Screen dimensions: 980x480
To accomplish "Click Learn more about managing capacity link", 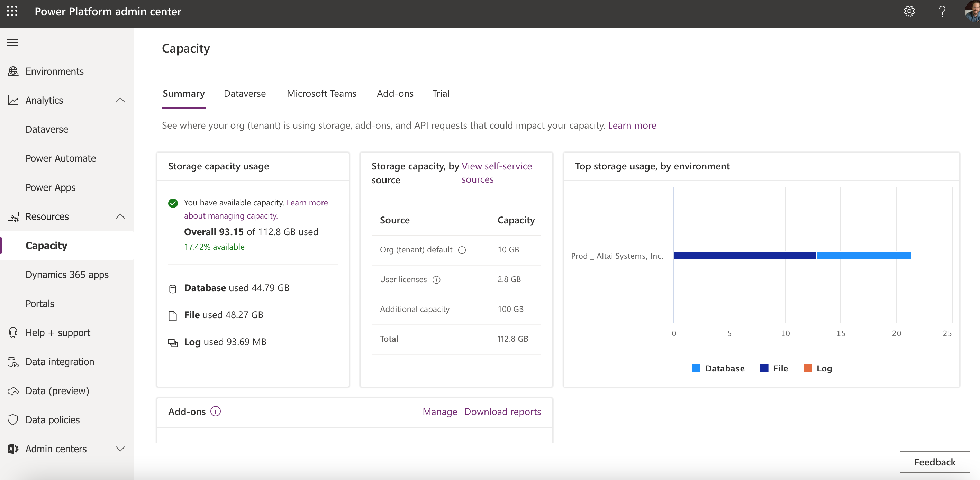I will 256,209.
